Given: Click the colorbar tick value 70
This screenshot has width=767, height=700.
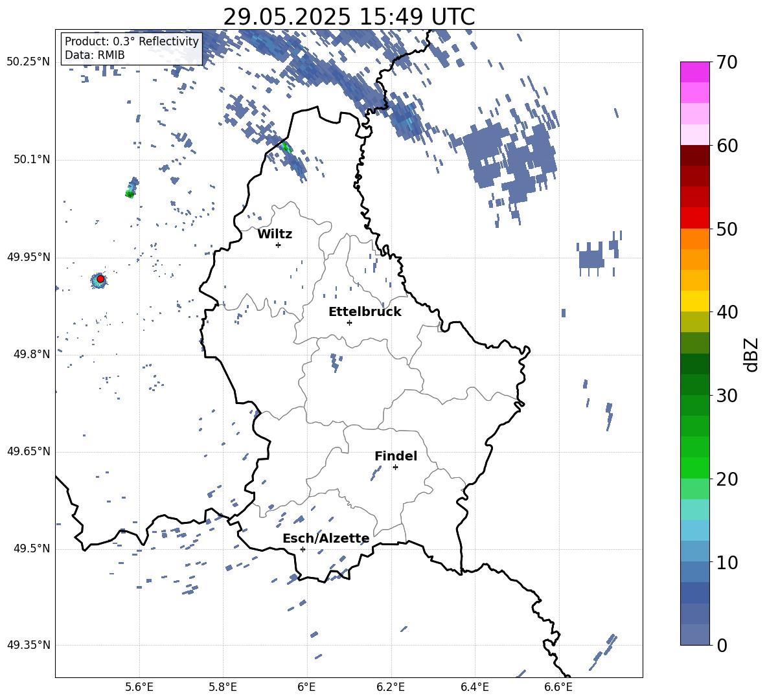Looking at the screenshot, I should (727, 62).
